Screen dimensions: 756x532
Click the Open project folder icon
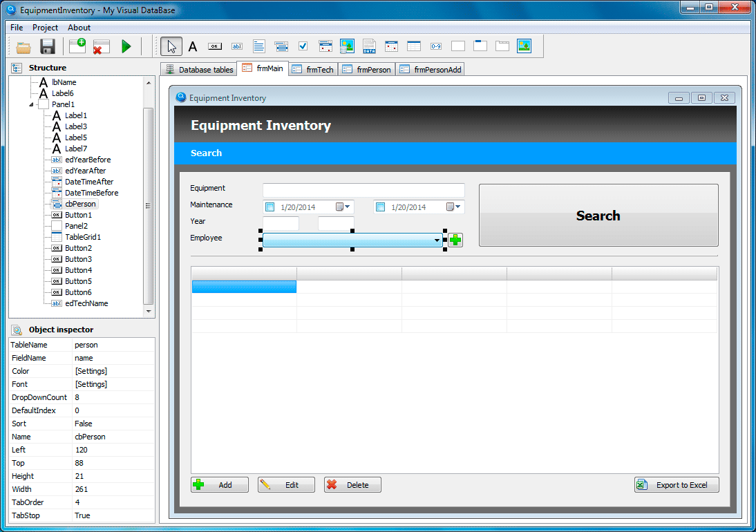coord(23,47)
